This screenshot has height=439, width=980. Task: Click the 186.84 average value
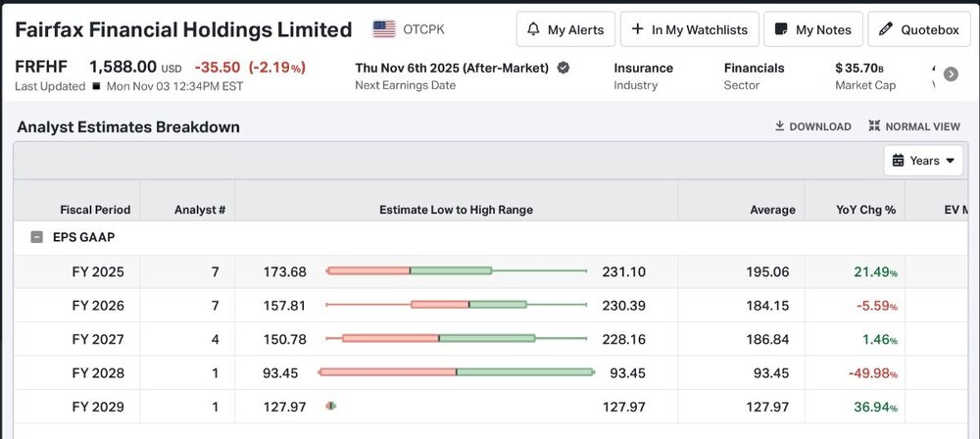[767, 340]
